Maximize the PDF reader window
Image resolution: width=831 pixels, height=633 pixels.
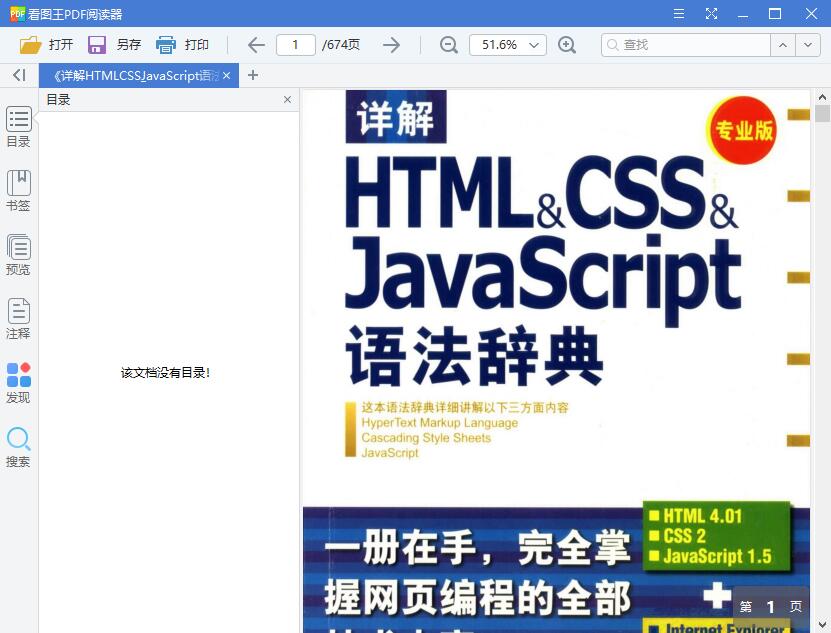point(775,14)
